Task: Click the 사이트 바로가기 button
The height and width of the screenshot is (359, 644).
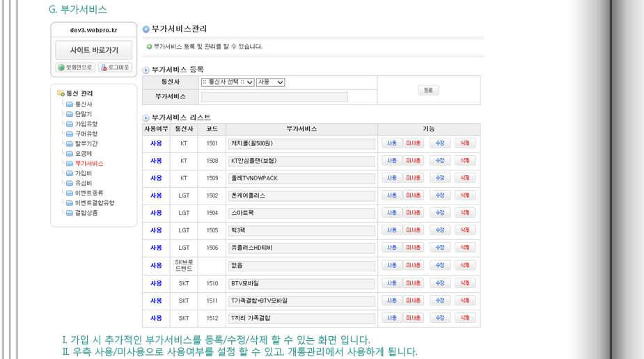Action: point(94,50)
